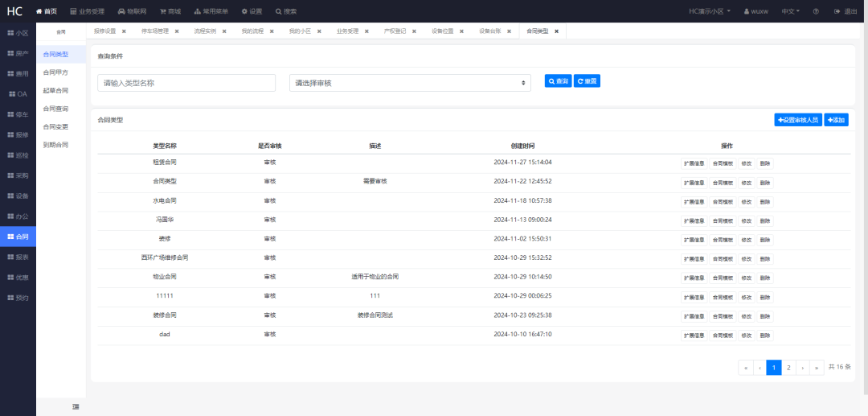The image size is (868, 416).
Task: Open the 停车 module in left sidebar
Action: click(x=18, y=114)
